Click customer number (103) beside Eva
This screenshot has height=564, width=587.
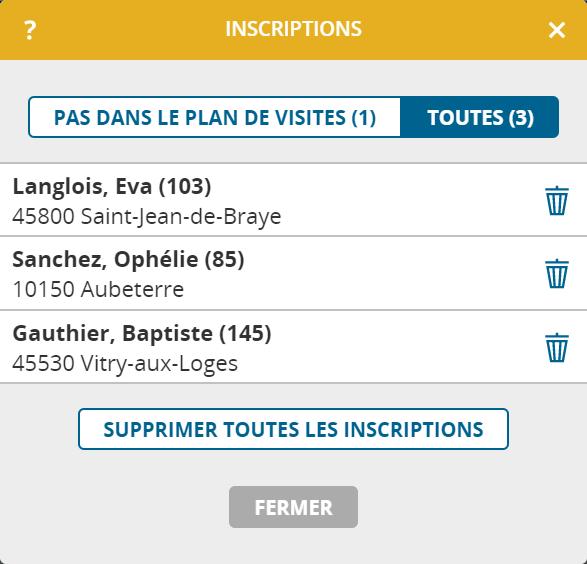click(185, 186)
